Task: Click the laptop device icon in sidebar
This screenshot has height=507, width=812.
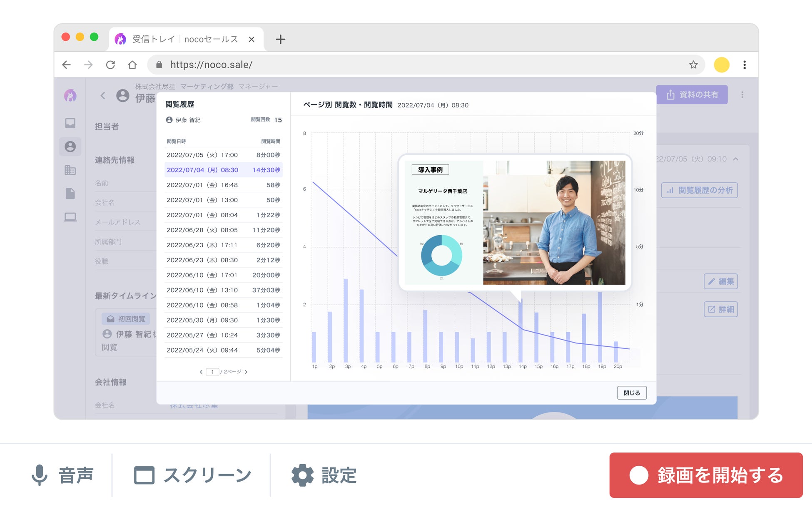Action: (70, 217)
